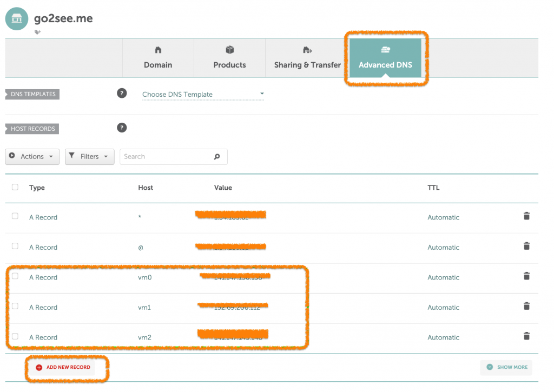Screen dimensions: 554x392
Task: Select the vm2 record checkbox
Action: [x=15, y=336]
